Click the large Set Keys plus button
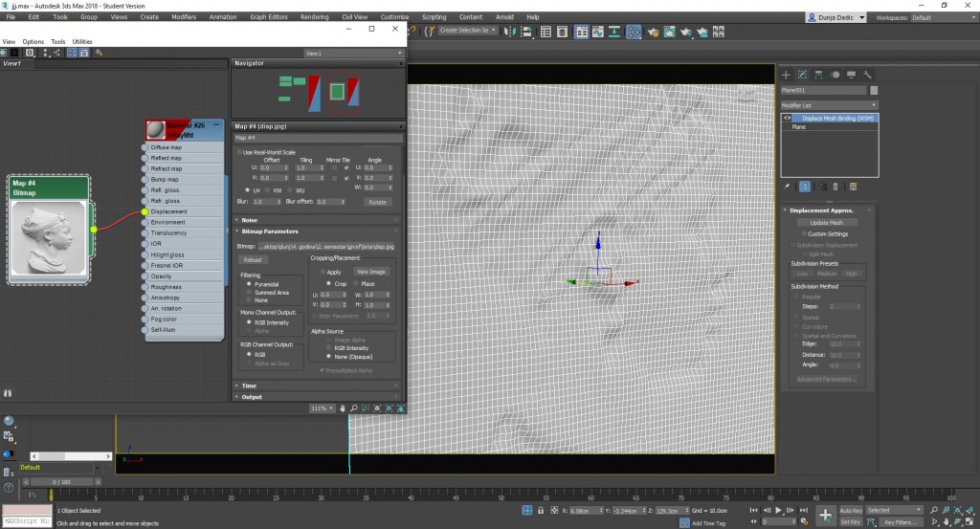The width and height of the screenshot is (980, 529). (x=826, y=516)
